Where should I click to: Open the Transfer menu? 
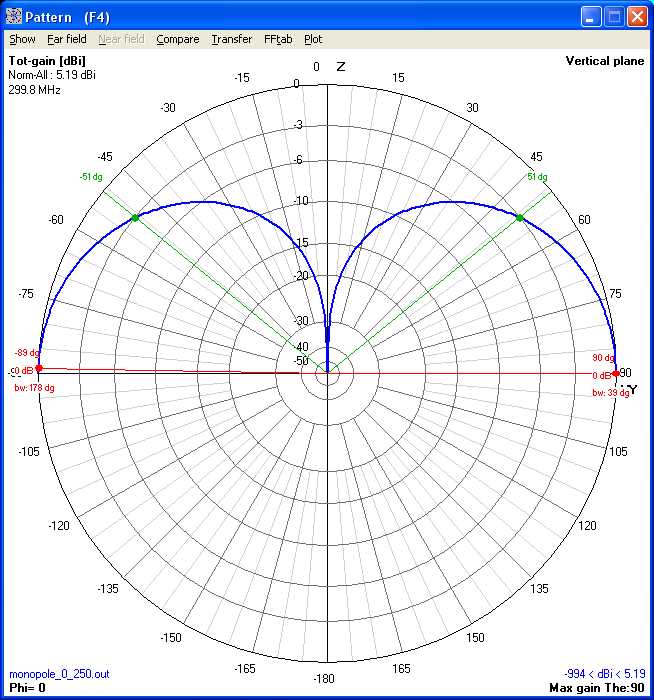[232, 39]
